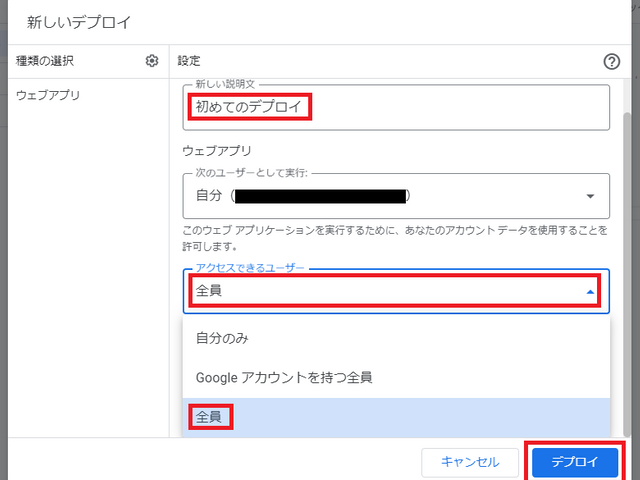Open the help question mark icon
Image resolution: width=640 pixels, height=480 pixels.
[611, 62]
